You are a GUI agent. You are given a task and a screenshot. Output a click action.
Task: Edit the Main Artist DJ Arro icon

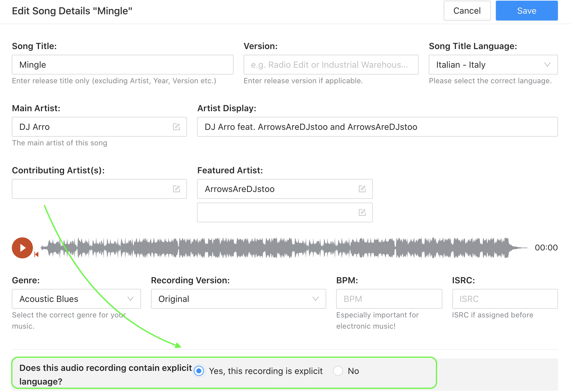tap(176, 126)
